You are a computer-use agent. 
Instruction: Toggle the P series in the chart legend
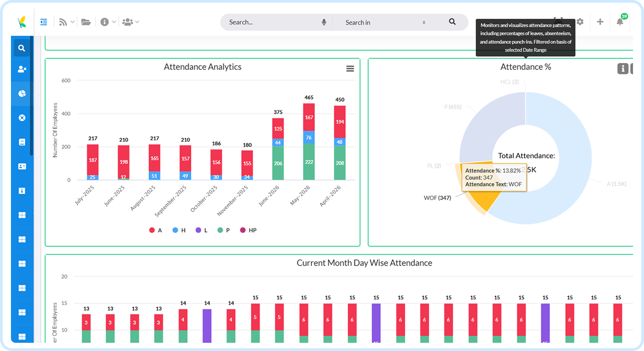(x=223, y=230)
